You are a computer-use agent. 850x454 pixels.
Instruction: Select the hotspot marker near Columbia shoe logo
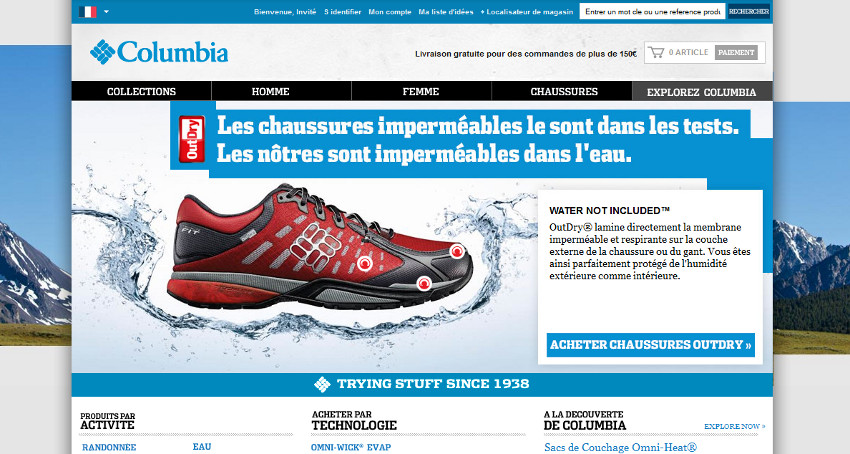coord(365,264)
